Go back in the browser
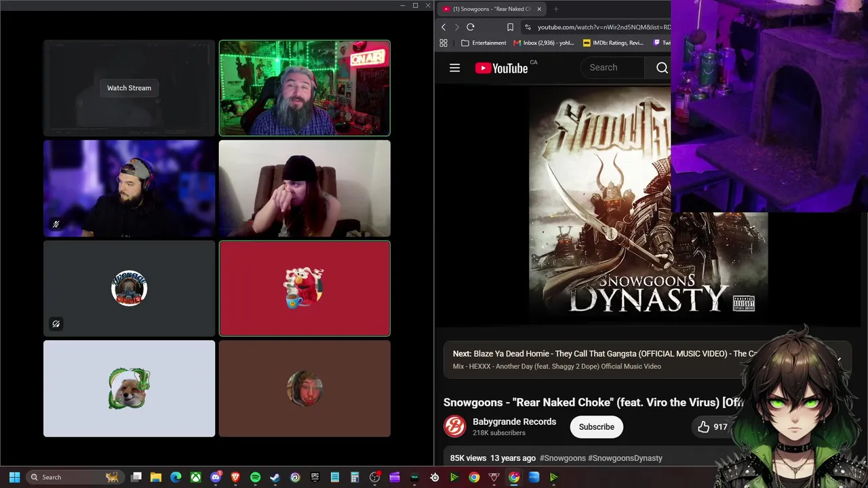The width and height of the screenshot is (868, 488). click(443, 27)
